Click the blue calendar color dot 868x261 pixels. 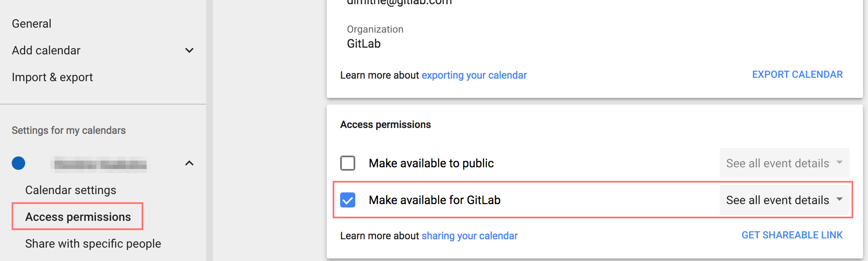click(18, 163)
